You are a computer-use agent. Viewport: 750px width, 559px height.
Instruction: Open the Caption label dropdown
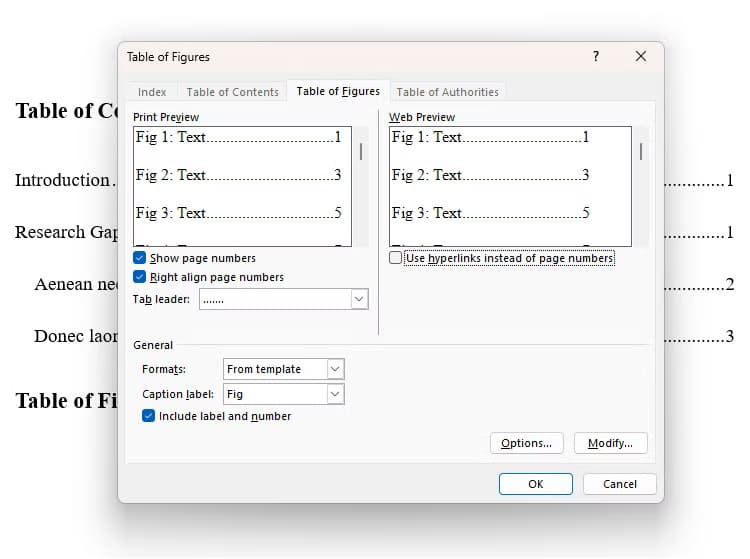coord(335,394)
